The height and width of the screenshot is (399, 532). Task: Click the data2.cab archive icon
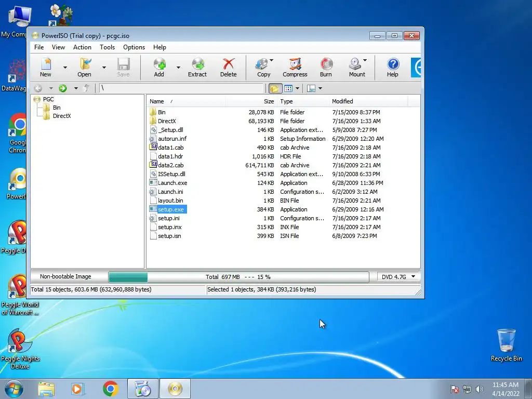point(153,165)
